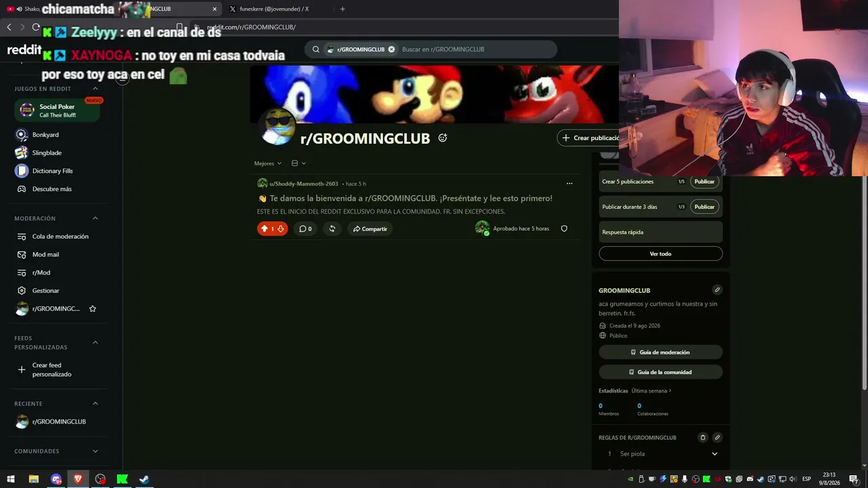Click Publicar for Publicar durante 3 días

[705, 207]
